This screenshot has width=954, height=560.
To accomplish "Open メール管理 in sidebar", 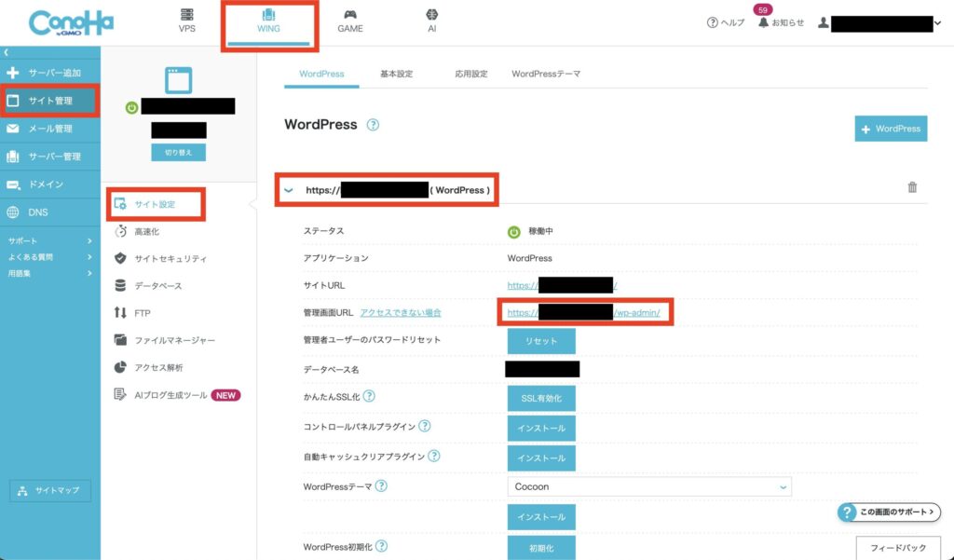I will click(x=50, y=129).
